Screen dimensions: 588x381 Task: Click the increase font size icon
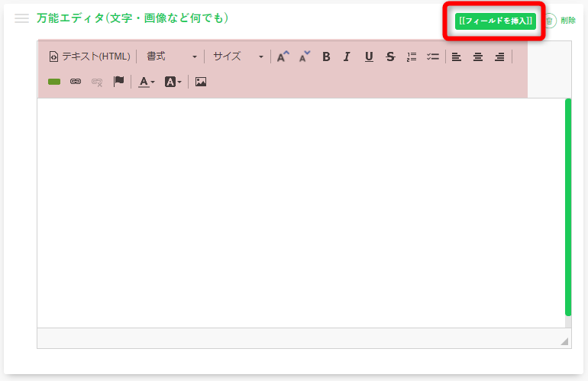point(283,57)
